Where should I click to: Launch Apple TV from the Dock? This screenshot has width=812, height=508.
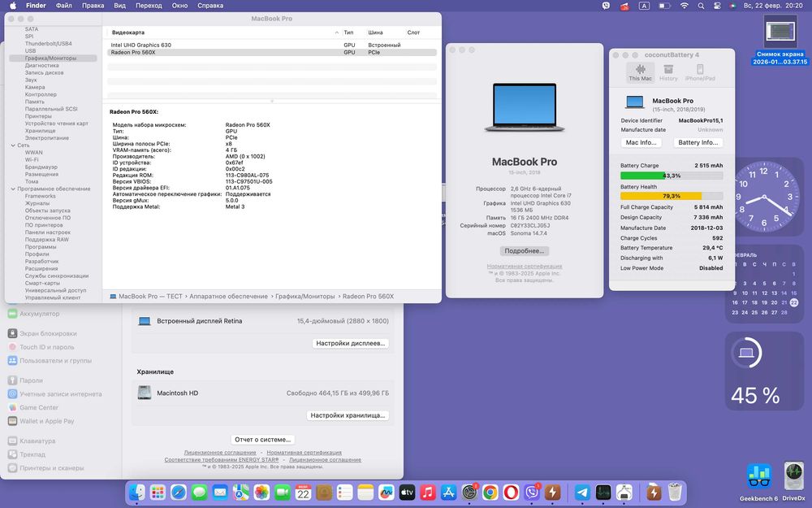click(407, 492)
